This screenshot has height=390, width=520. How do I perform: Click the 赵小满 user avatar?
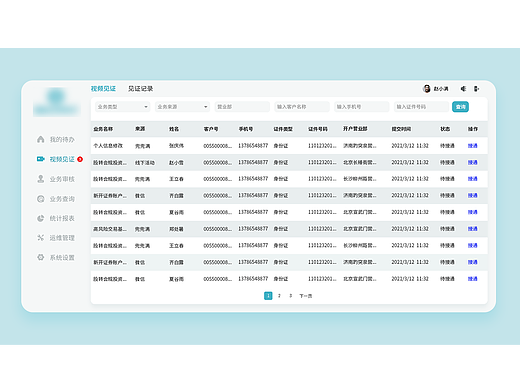point(426,89)
